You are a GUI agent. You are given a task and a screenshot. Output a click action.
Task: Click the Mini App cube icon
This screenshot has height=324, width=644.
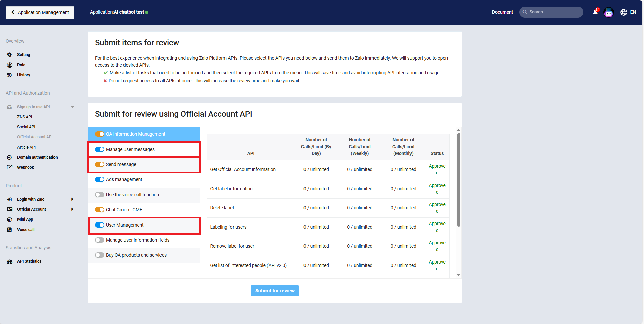pos(9,219)
